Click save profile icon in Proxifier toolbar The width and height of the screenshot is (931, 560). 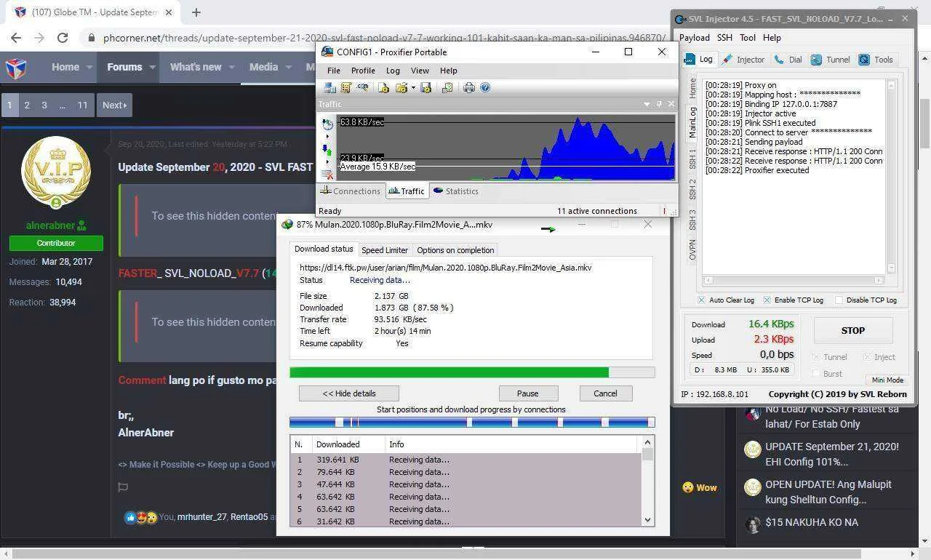(426, 87)
